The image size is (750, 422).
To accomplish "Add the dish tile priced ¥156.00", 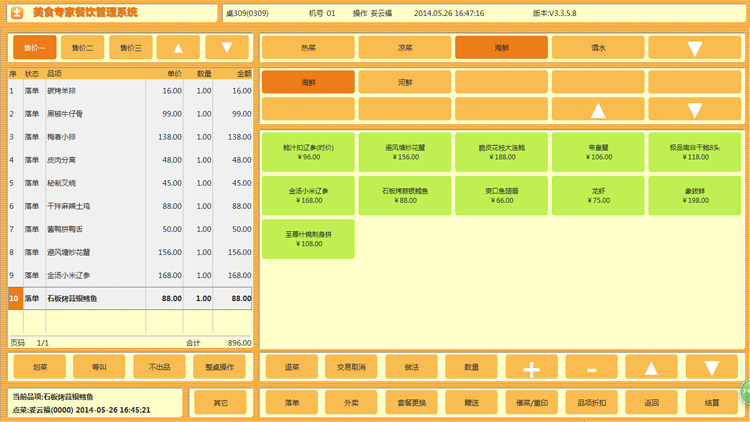I will pyautogui.click(x=405, y=152).
